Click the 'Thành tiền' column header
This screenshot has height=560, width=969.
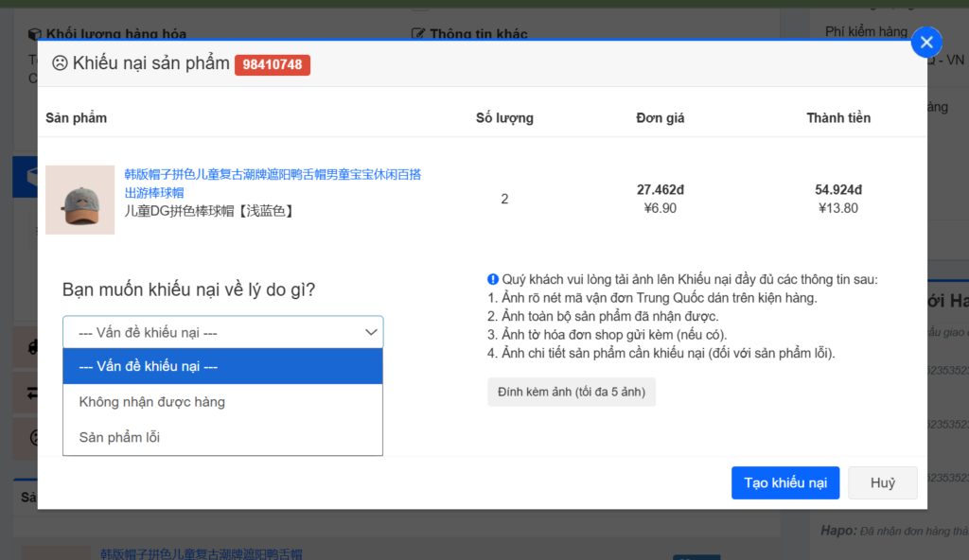(838, 118)
